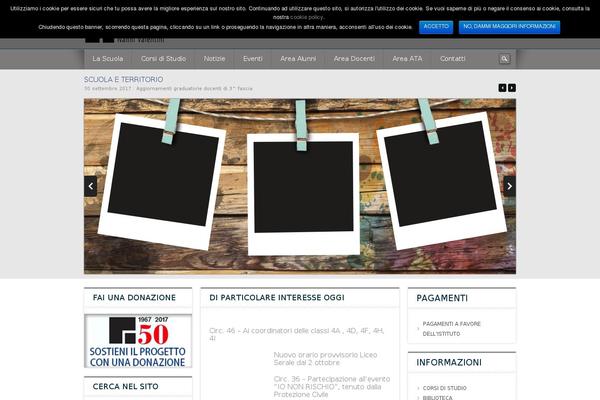Open Aggiornamenti graduatorie docenti news link
The image size is (600, 400).
194,88
